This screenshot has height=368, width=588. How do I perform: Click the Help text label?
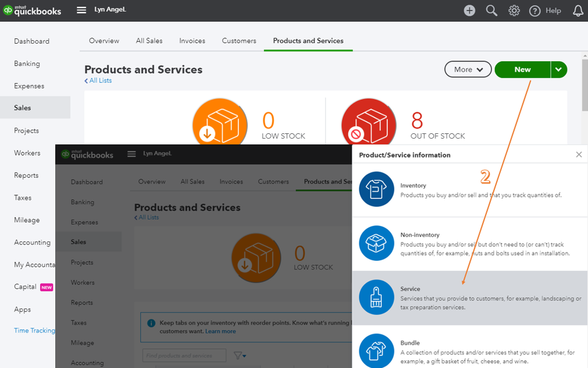[x=553, y=11]
